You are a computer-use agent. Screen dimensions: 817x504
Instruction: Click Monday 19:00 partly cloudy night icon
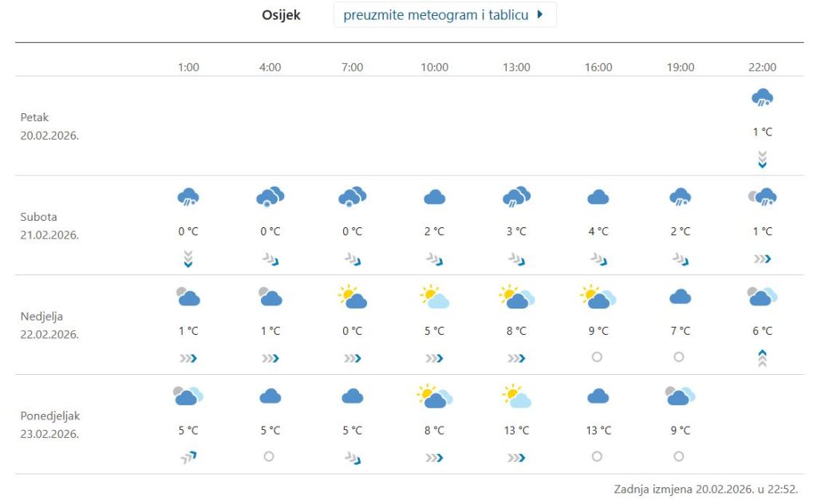pos(681,396)
